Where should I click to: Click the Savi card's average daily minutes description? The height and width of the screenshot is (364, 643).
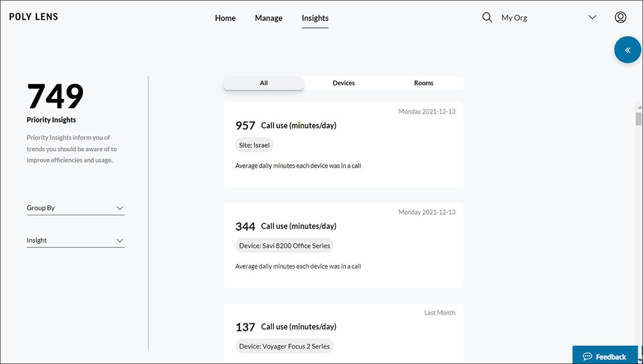click(x=298, y=266)
